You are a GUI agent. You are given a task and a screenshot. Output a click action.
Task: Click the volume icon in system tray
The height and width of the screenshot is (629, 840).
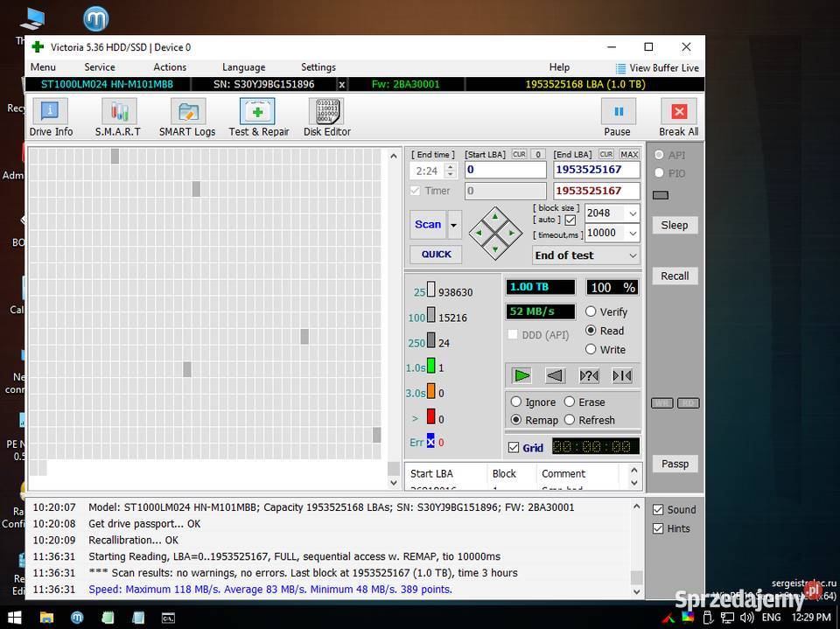(746, 618)
